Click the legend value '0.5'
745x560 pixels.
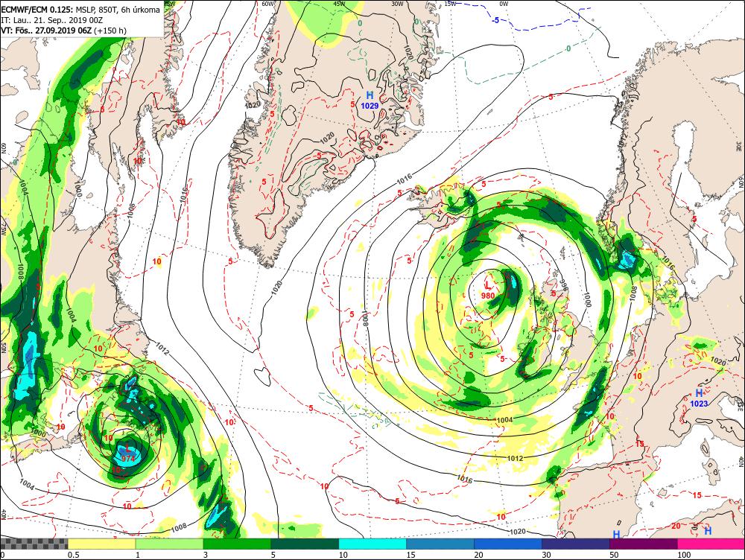pyautogui.click(x=73, y=555)
